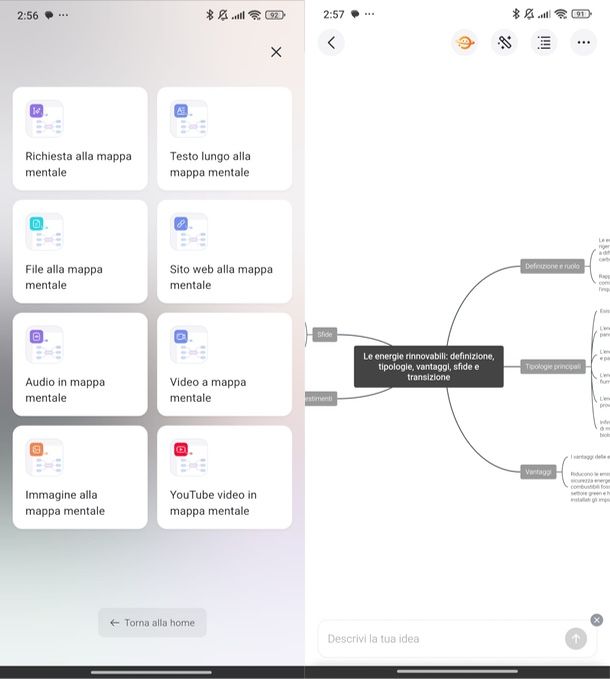Tap the red YouTube icon on its card
The width and height of the screenshot is (610, 679).
tap(181, 449)
